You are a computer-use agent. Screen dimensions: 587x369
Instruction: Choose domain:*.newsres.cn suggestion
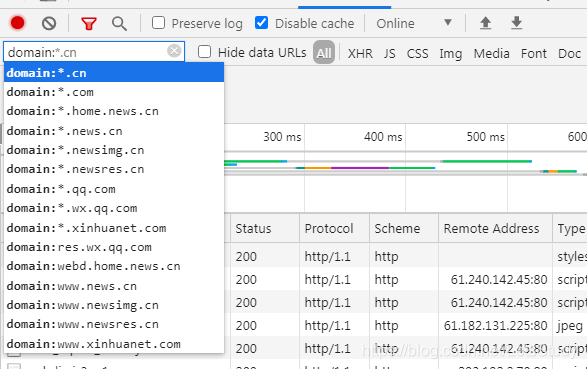coord(114,169)
